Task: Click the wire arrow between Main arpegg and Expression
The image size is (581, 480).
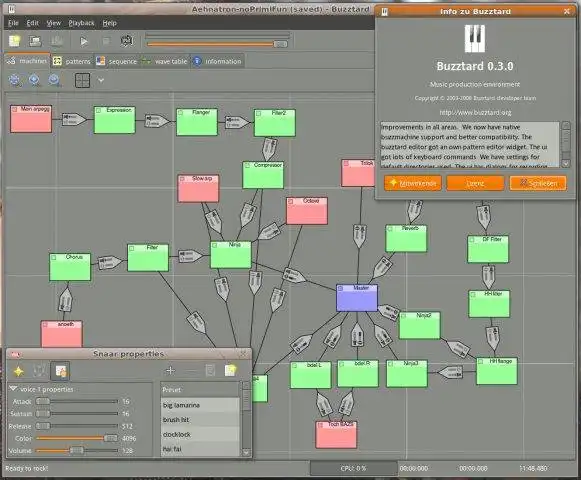Action: click(74, 119)
